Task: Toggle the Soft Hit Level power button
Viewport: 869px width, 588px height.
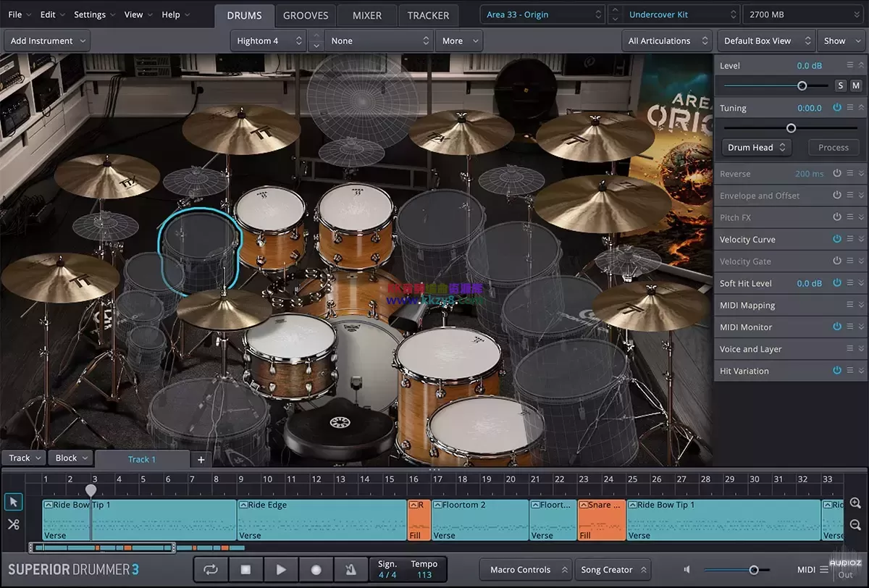Action: click(837, 283)
